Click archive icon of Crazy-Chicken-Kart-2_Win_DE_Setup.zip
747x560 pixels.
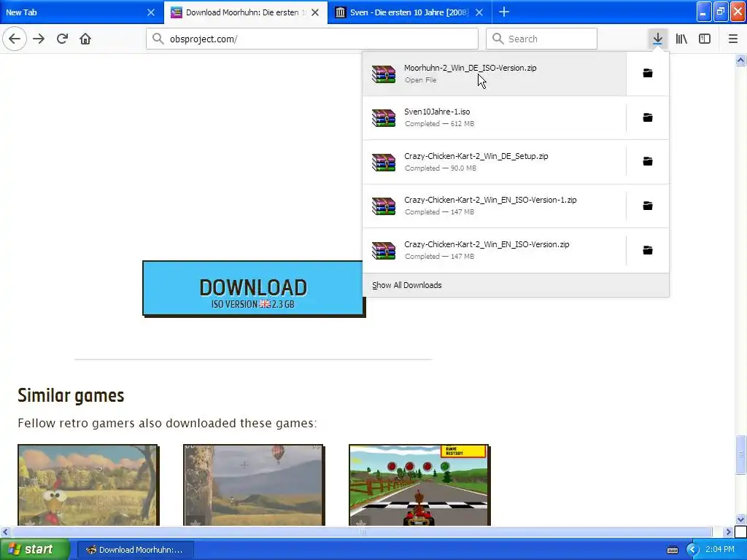click(x=384, y=162)
